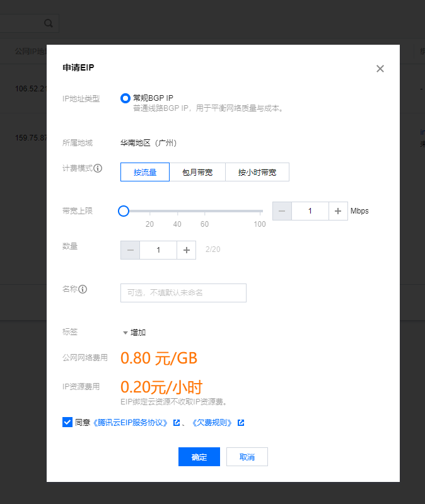Viewport: 425px width, 504px height.
Task: Increase 数量 with the plus button
Action: point(186,249)
